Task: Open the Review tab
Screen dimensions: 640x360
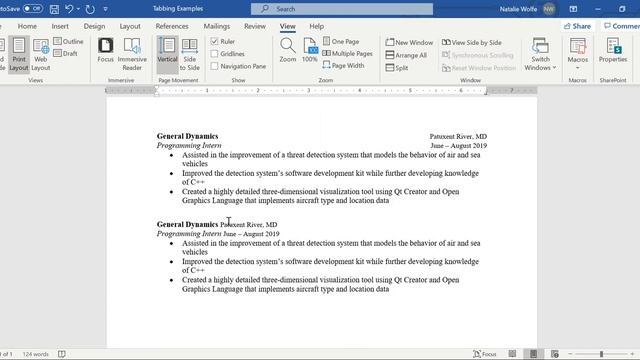Action: 255,26
